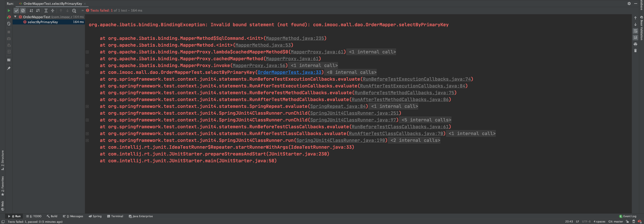
Task: Open the Spring tool window tab
Action: click(x=95, y=216)
